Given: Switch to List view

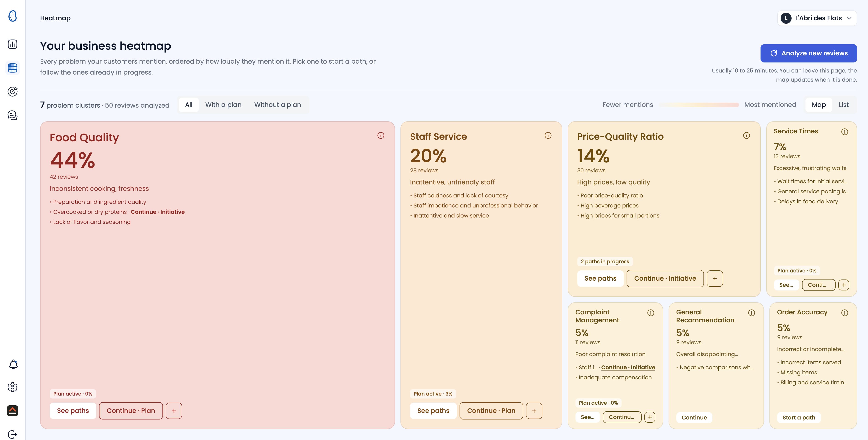Looking at the screenshot, I should point(844,105).
